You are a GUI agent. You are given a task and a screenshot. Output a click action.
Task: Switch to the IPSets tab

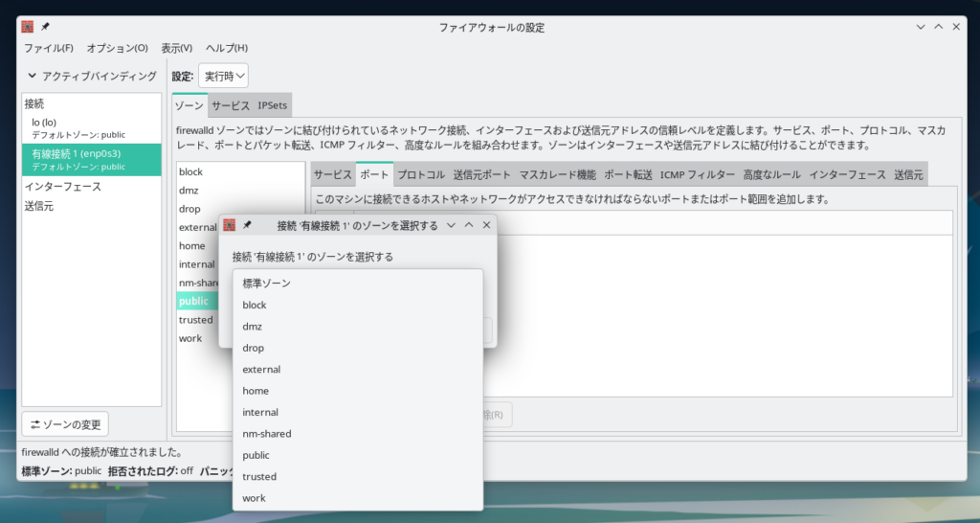click(x=273, y=105)
